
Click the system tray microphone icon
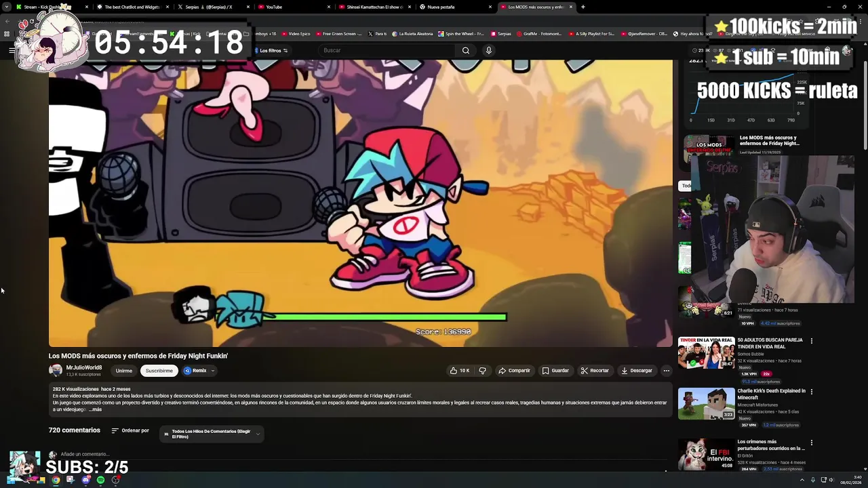click(812, 480)
